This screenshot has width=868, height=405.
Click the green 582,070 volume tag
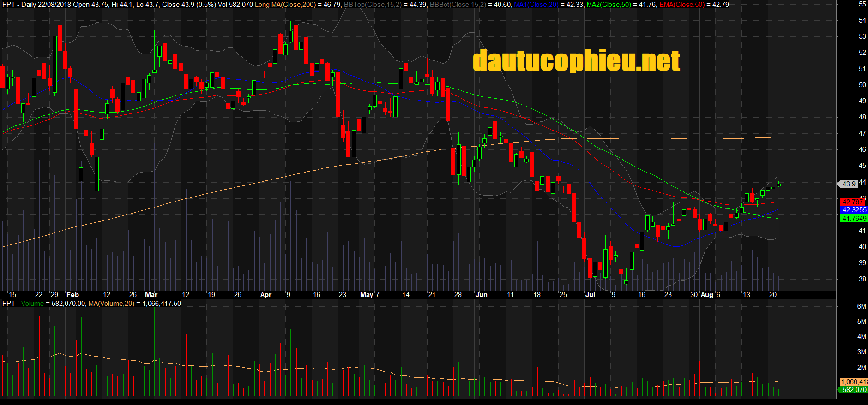click(853, 390)
